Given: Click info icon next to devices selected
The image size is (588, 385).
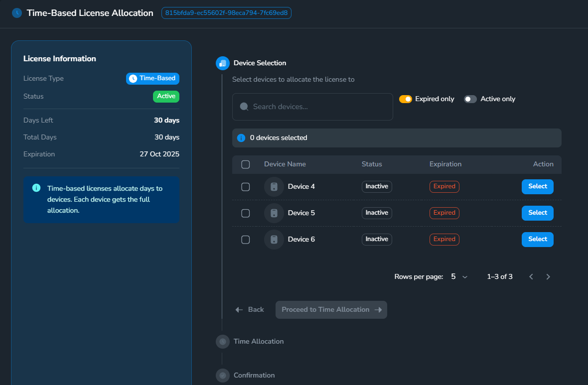Looking at the screenshot, I should coord(241,138).
